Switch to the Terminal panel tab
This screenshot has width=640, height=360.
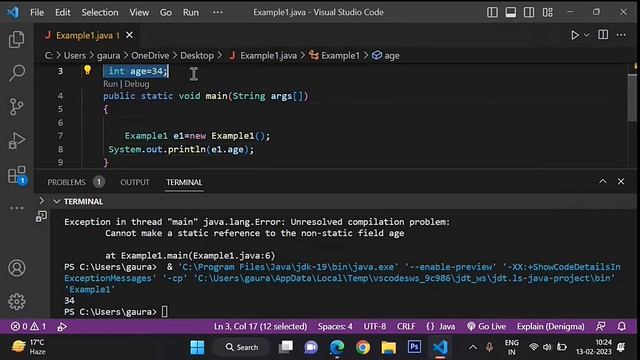coord(184,182)
